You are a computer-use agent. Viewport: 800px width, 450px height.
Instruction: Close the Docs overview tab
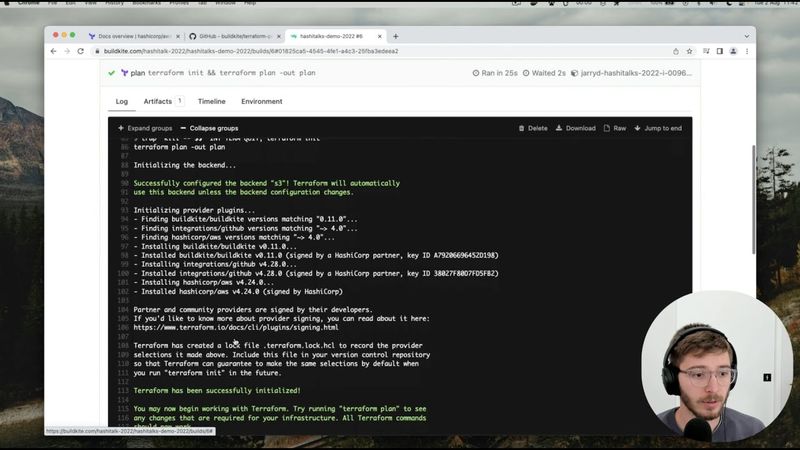pyautogui.click(x=178, y=36)
